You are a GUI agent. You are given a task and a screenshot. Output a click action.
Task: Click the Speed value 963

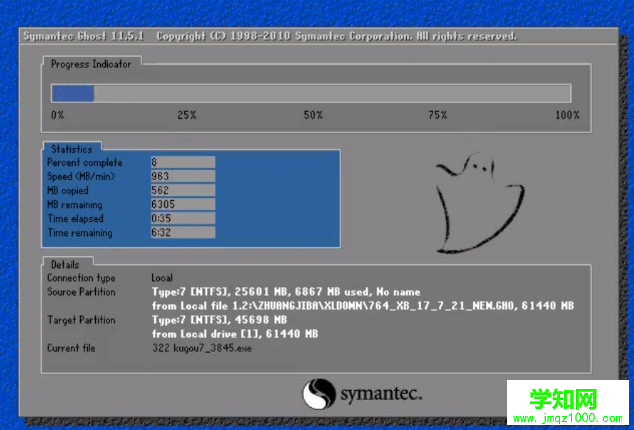click(183, 176)
